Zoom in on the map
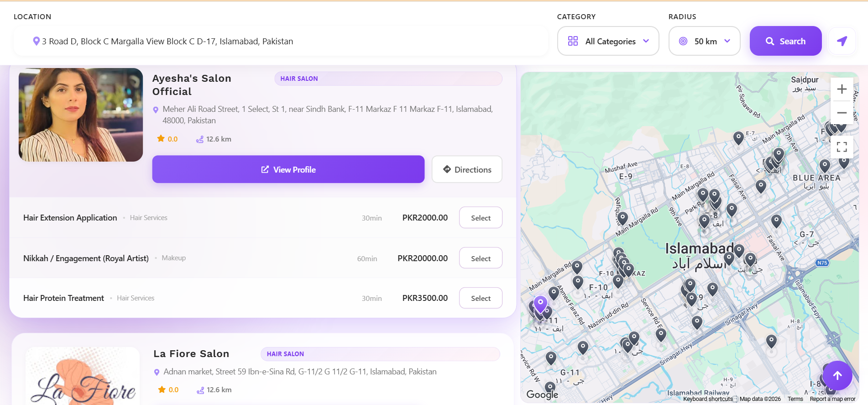 (842, 89)
